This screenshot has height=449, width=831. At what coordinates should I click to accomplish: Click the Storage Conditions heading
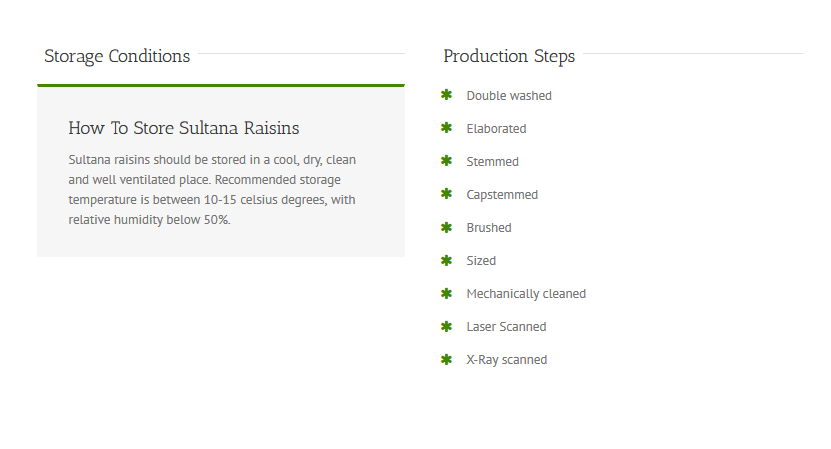(x=117, y=56)
